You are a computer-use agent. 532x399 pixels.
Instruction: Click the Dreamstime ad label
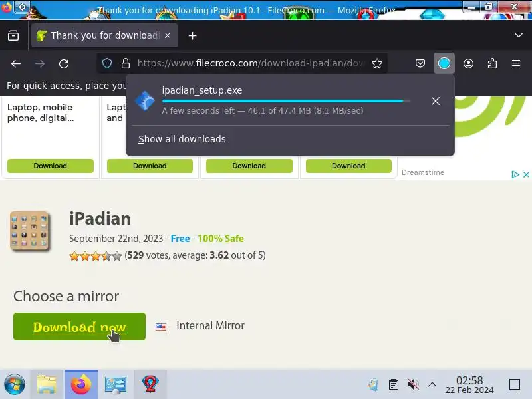coord(423,172)
